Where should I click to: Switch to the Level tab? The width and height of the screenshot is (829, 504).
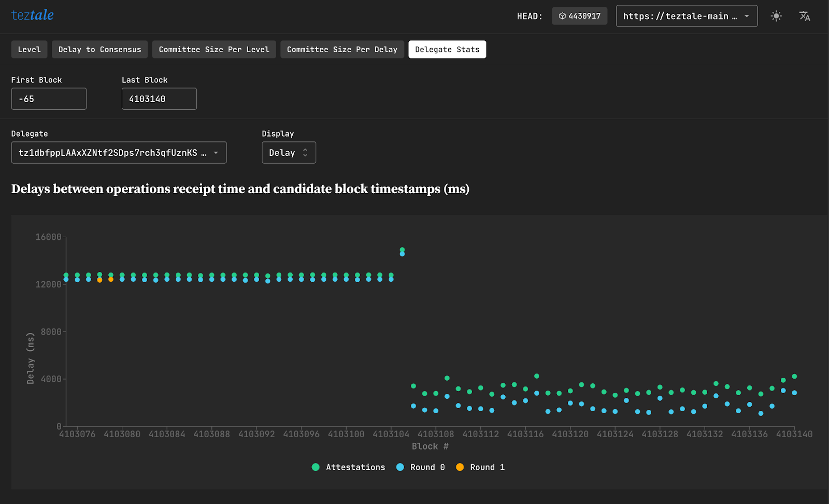(29, 50)
